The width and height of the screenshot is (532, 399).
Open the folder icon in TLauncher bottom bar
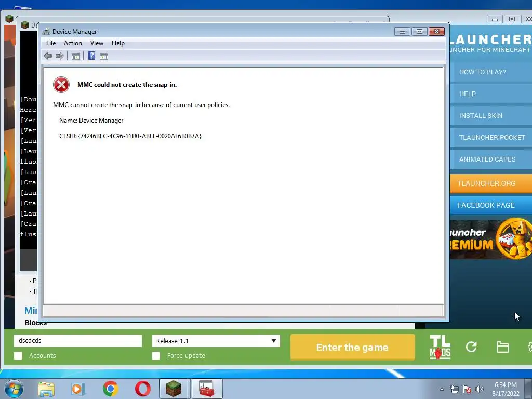tap(502, 347)
